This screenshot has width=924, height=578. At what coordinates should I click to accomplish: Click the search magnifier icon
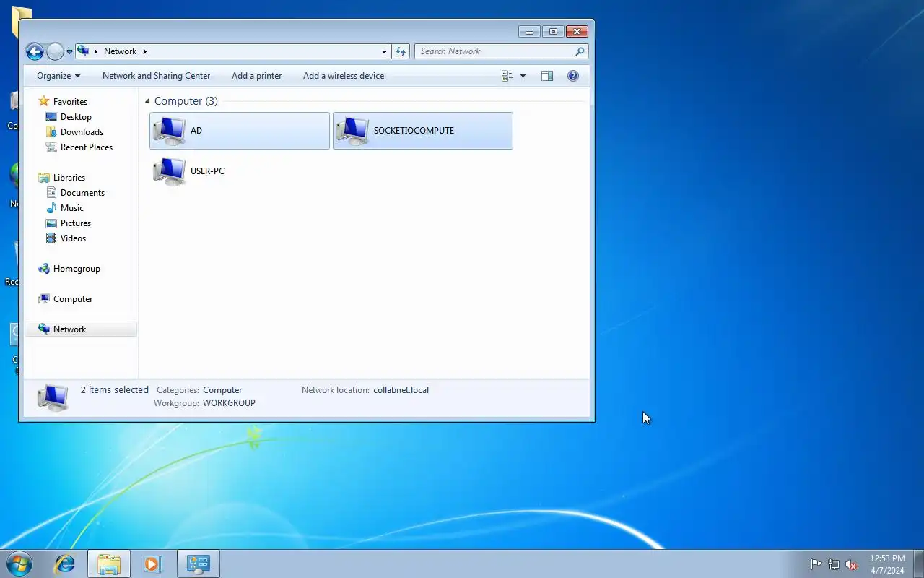[580, 51]
